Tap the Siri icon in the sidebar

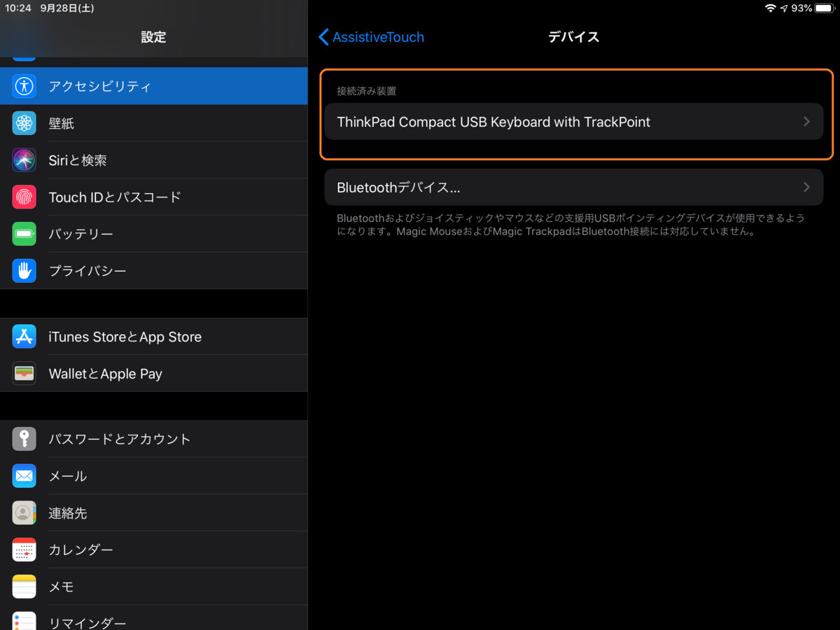24,160
